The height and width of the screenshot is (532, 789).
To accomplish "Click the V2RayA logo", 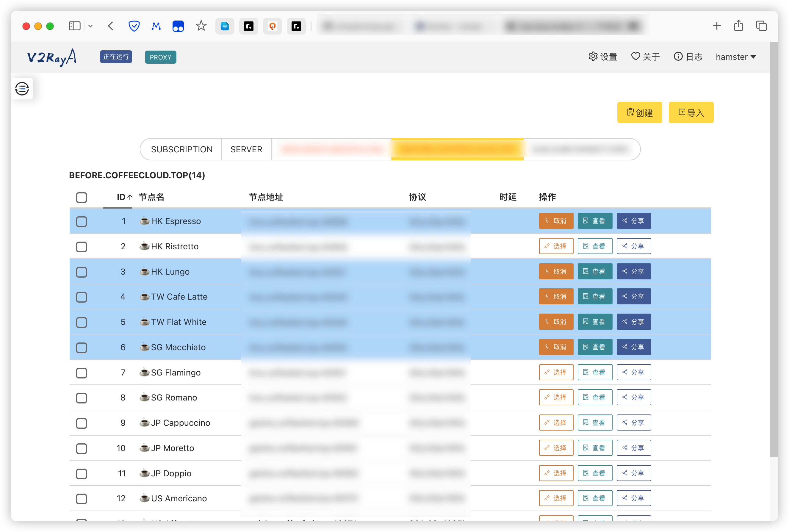I will pyautogui.click(x=51, y=57).
